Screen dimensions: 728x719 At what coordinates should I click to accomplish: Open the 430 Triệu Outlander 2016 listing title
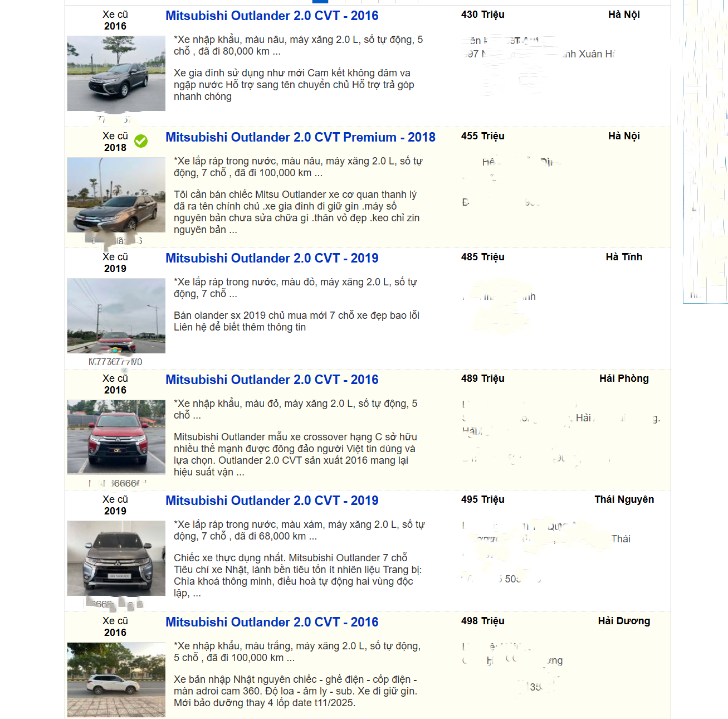point(272,16)
